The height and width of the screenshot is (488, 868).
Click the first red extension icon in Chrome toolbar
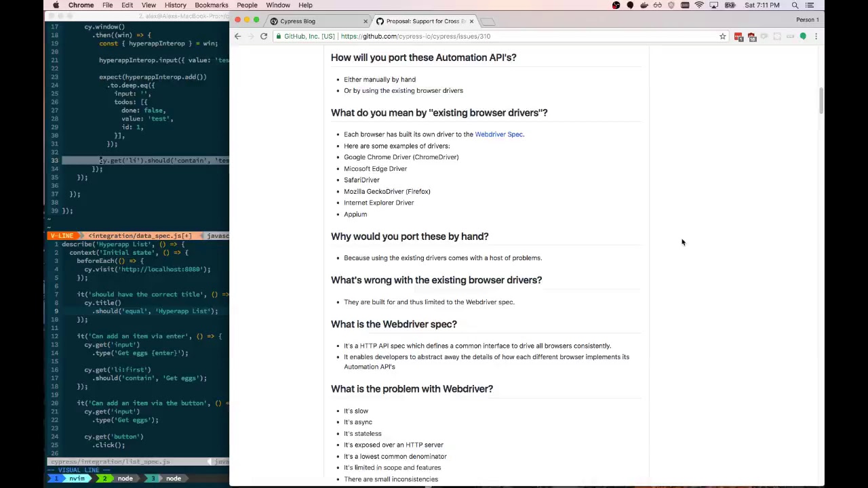point(738,37)
